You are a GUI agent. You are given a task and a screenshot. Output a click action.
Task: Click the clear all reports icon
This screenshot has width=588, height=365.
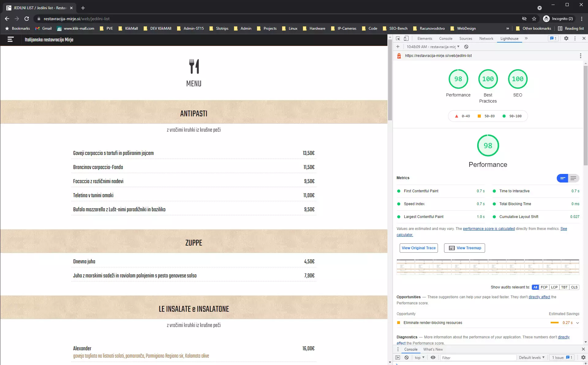466,47
